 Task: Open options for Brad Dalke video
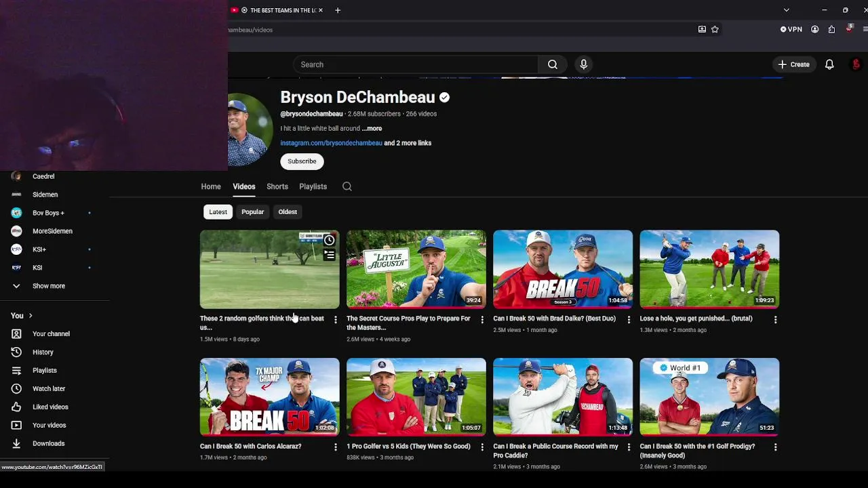coord(629,319)
